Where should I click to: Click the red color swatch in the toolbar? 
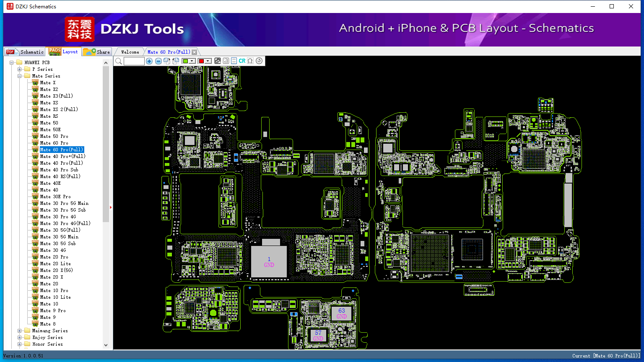pyautogui.click(x=201, y=61)
